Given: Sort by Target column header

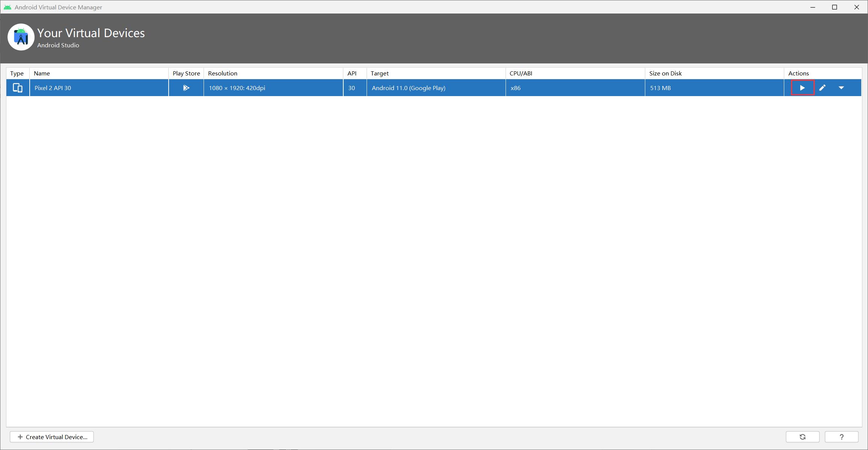Looking at the screenshot, I should tap(436, 73).
